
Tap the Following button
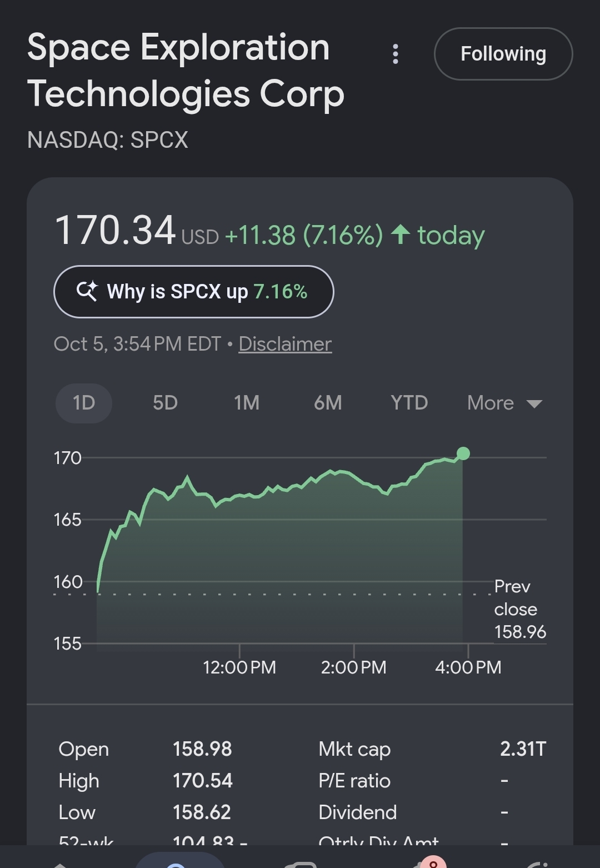coord(503,54)
